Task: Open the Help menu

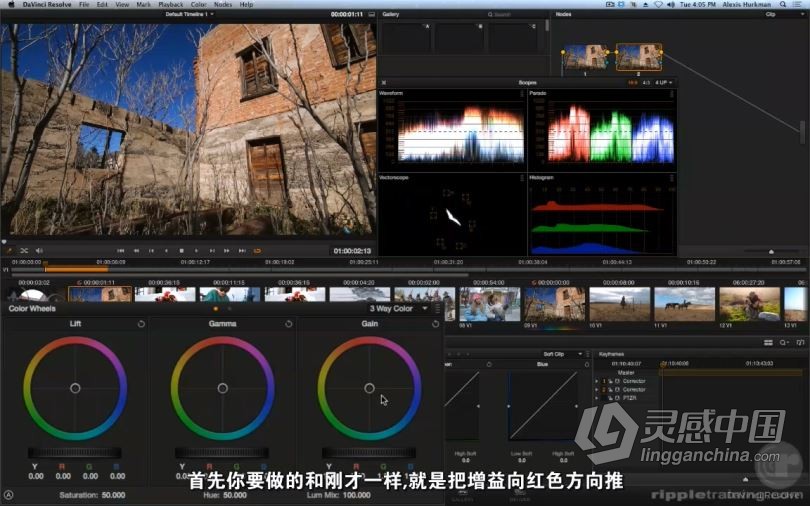Action: click(246, 4)
